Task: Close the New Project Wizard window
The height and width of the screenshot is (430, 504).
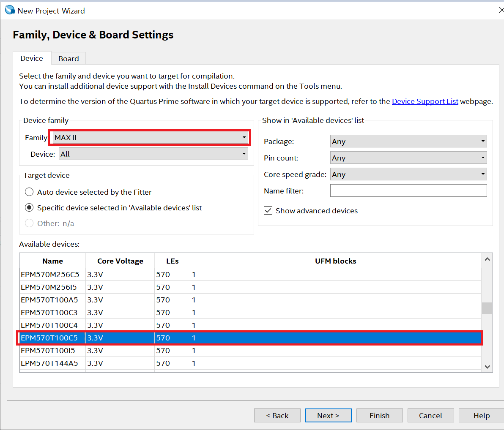Action: (x=501, y=10)
